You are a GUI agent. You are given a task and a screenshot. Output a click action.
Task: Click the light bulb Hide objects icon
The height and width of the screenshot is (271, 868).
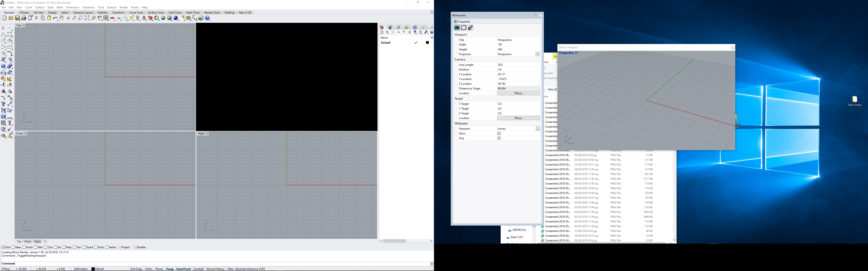(138, 18)
